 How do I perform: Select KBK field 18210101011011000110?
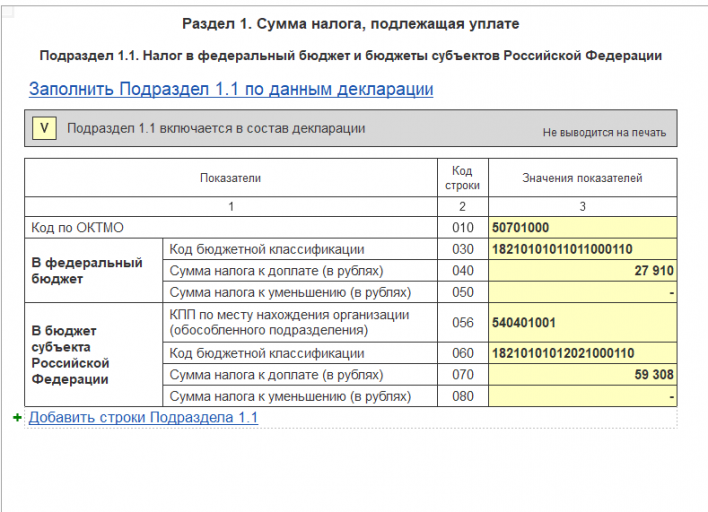point(582,249)
